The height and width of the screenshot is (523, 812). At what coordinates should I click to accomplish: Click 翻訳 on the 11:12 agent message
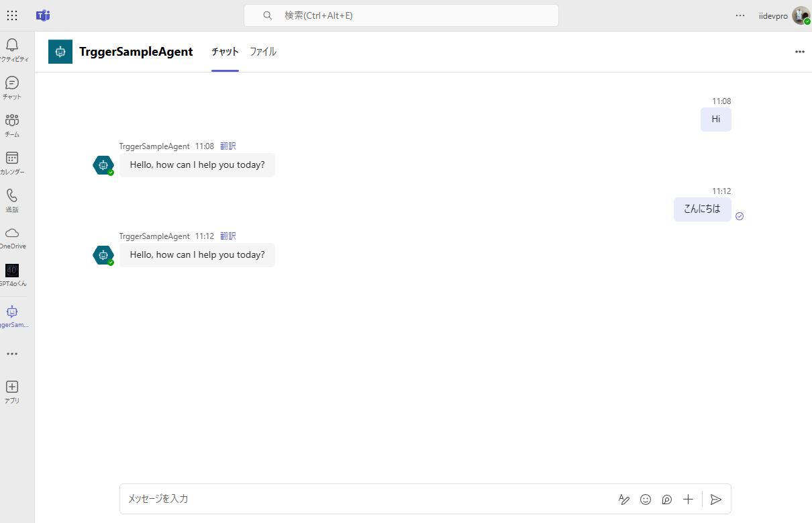click(227, 236)
